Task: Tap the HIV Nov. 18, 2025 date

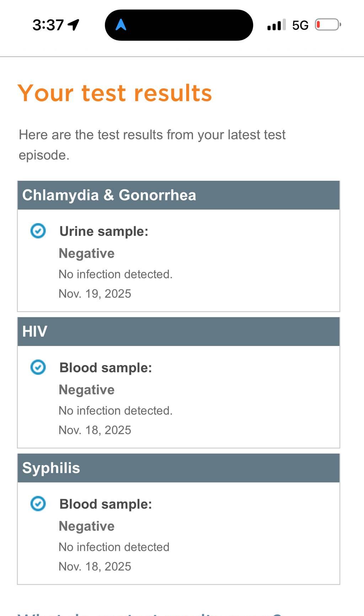Action: click(x=95, y=430)
